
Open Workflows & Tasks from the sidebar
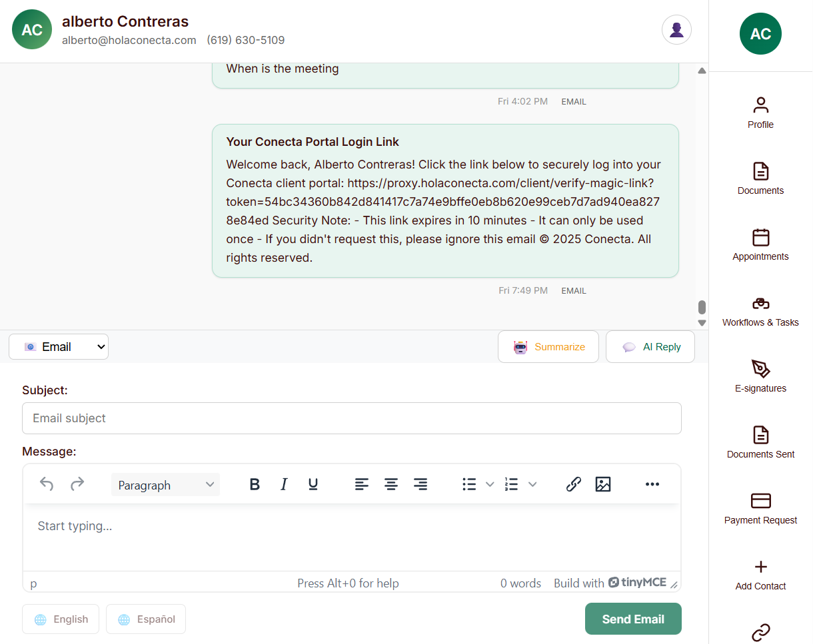click(760, 310)
